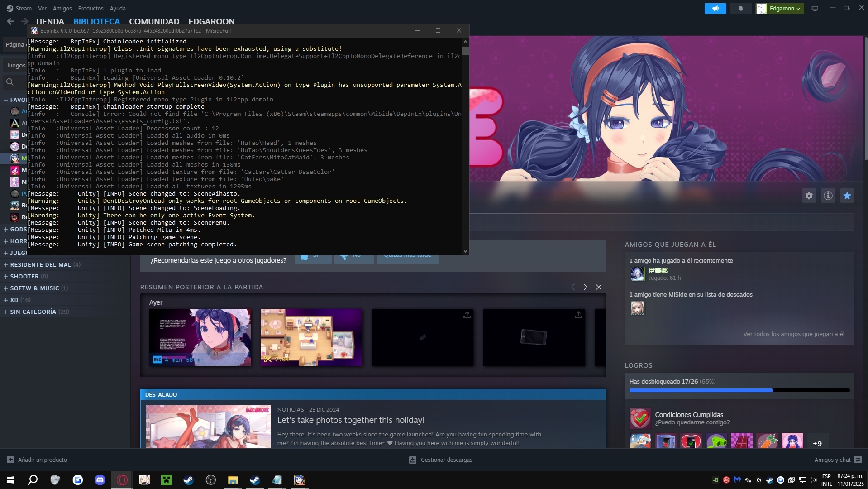This screenshot has width=868, height=489.
Task: Open the Ayuda menu
Action: 118,8
